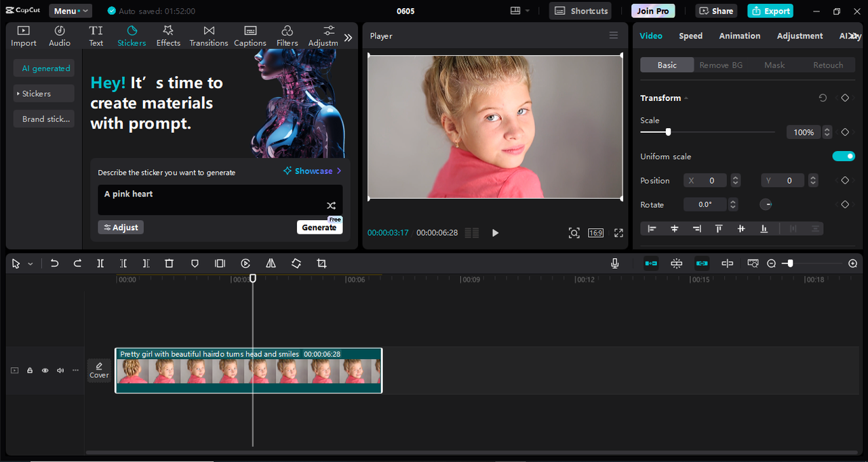Switch to the Animation tab
The image size is (868, 462).
point(740,36)
